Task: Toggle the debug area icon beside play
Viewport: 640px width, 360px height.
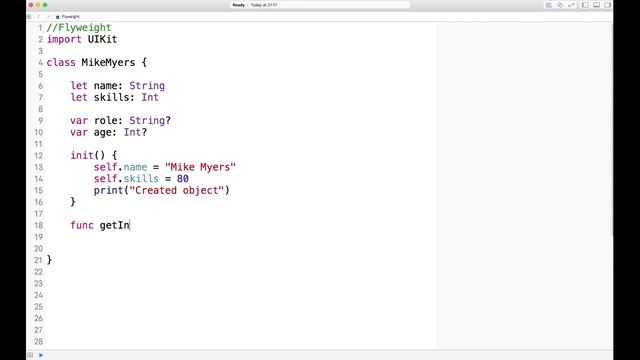Action: pyautogui.click(x=30, y=355)
